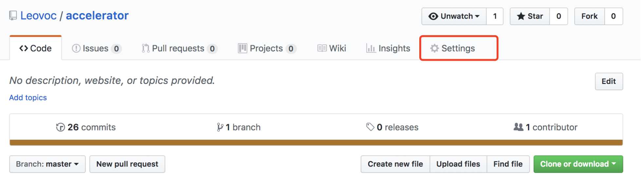This screenshot has width=644, height=179.
Task: Switch to the Issues tab
Action: point(97,48)
